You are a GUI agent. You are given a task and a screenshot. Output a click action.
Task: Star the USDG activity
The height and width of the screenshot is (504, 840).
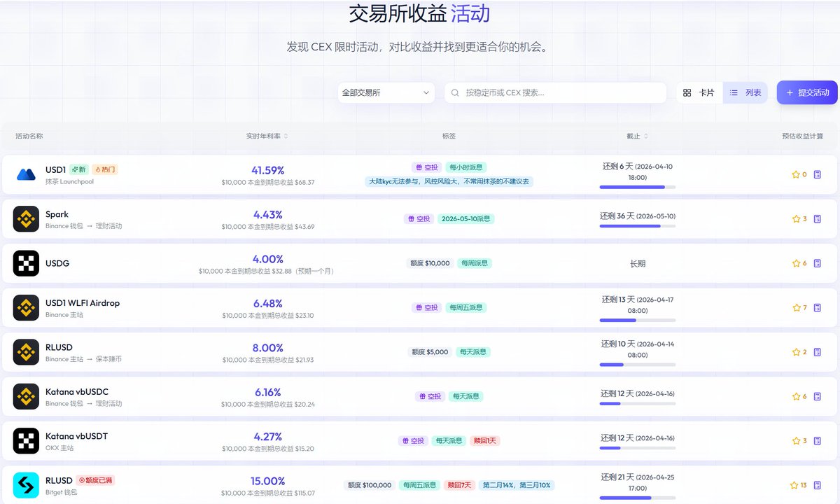click(x=796, y=263)
